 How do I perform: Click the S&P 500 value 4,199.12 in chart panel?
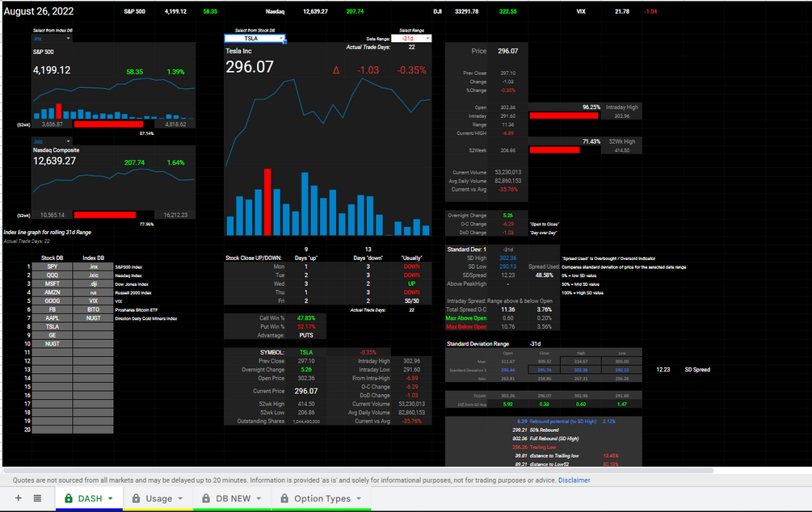[52, 70]
